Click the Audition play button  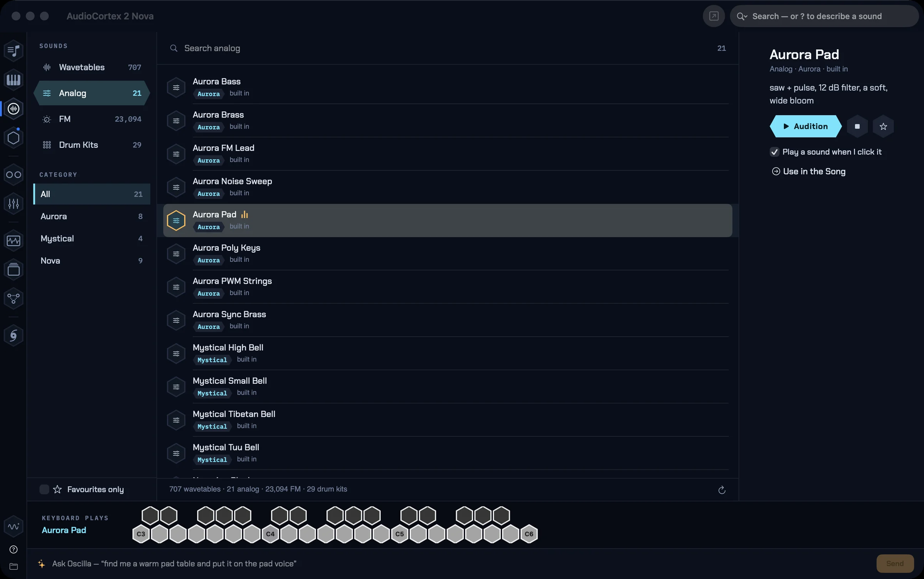point(805,126)
